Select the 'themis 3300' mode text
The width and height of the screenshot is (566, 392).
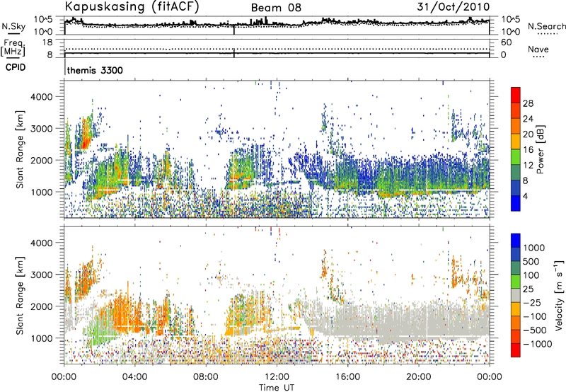(x=95, y=70)
